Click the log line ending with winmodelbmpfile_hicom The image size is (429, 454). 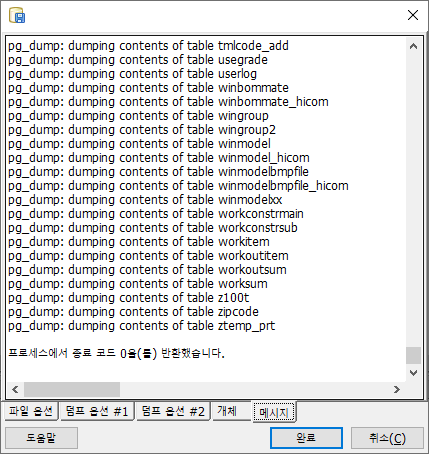[x=178, y=186]
